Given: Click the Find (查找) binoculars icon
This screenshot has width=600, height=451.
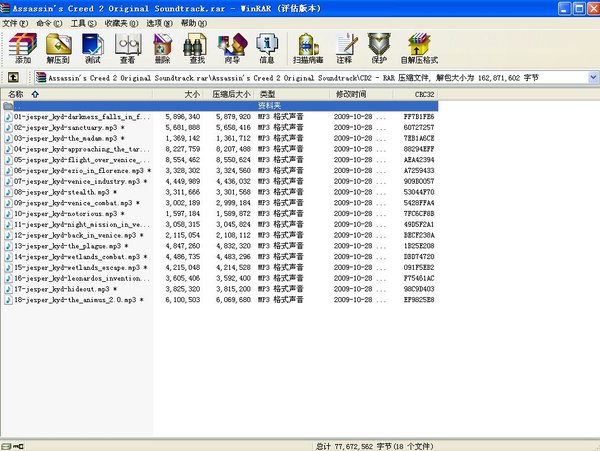Looking at the screenshot, I should coord(197,48).
